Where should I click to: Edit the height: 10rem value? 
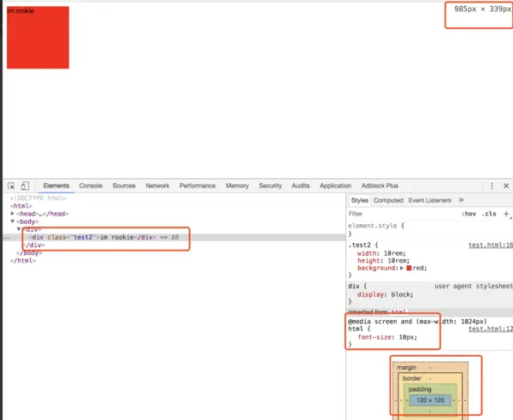tap(398, 261)
